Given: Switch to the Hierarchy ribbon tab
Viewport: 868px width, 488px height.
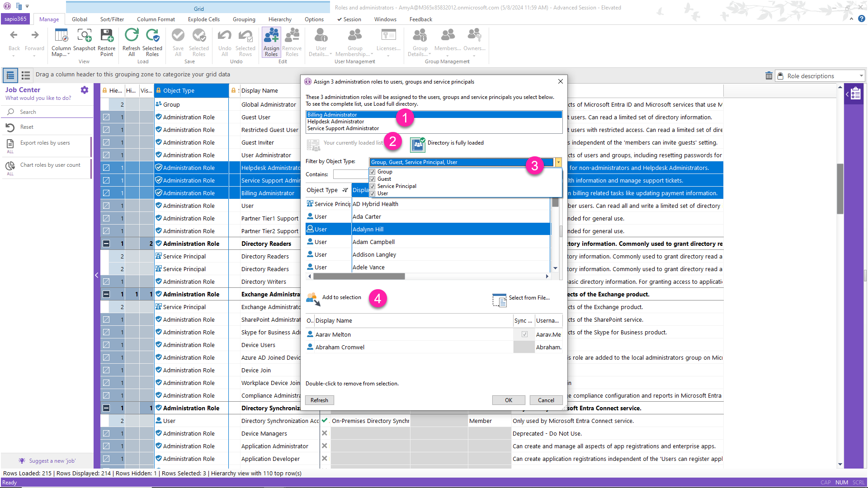Looking at the screenshot, I should tap(280, 19).
